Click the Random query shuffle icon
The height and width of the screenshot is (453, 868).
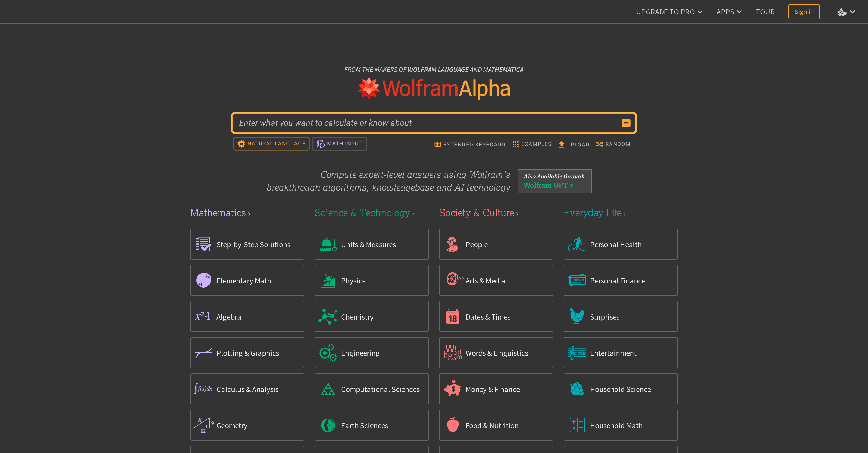pos(600,144)
